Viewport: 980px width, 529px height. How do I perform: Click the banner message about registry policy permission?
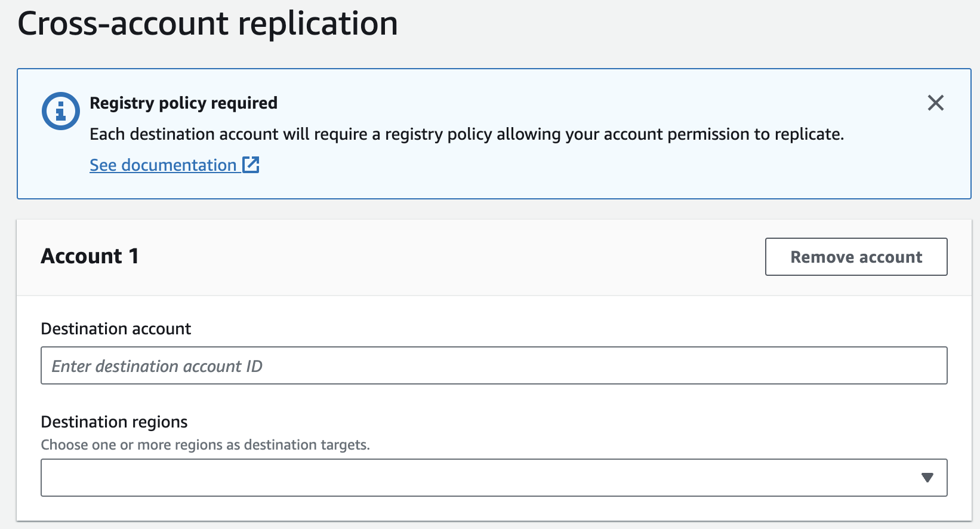pos(466,134)
